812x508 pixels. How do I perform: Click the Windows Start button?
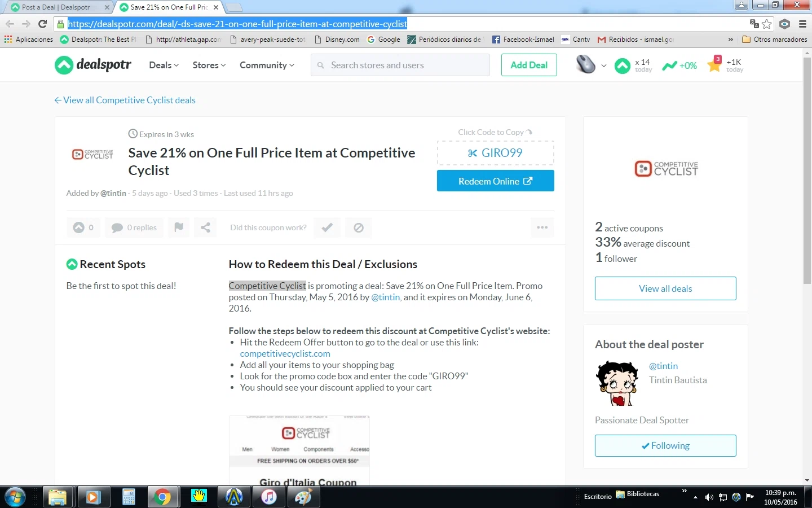[x=14, y=497]
